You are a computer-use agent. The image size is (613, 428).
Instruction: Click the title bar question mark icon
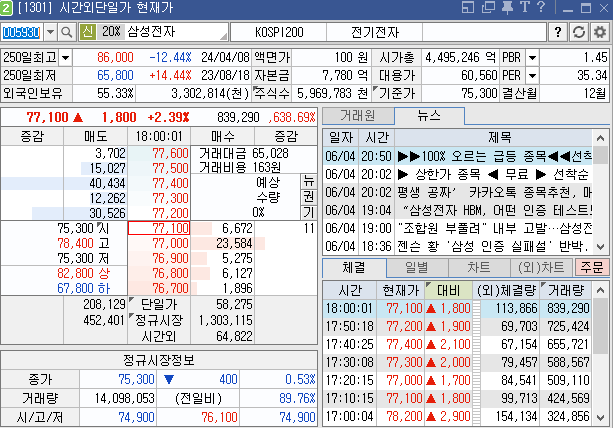pyautogui.click(x=541, y=7)
